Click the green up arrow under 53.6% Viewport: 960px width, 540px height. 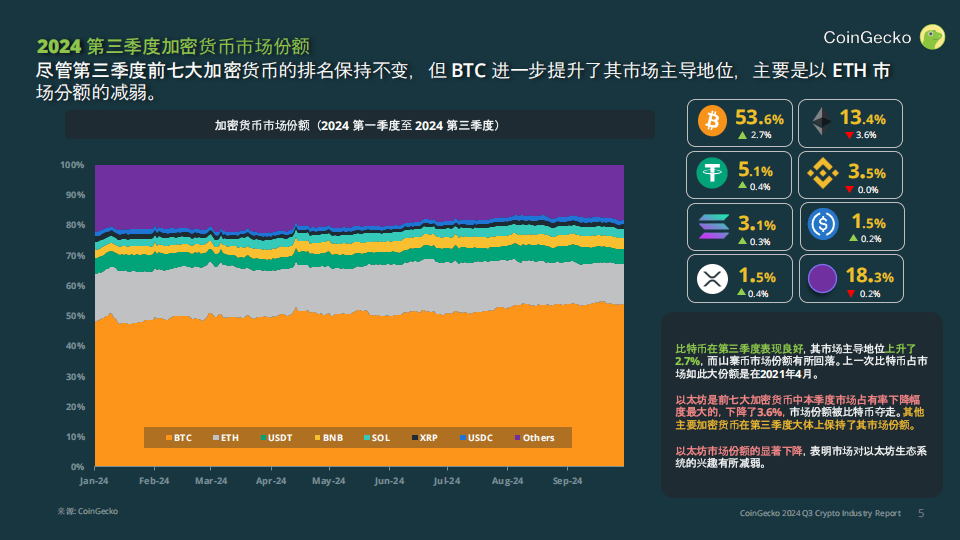[x=742, y=135]
